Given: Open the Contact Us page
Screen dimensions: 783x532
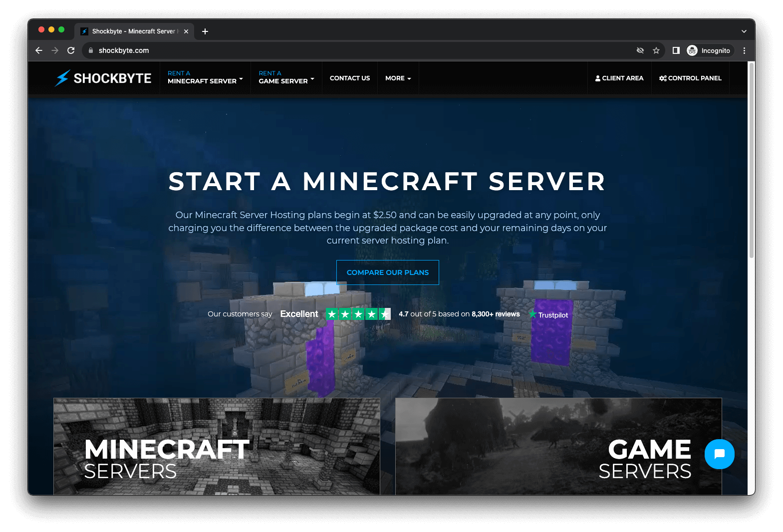Looking at the screenshot, I should 350,78.
